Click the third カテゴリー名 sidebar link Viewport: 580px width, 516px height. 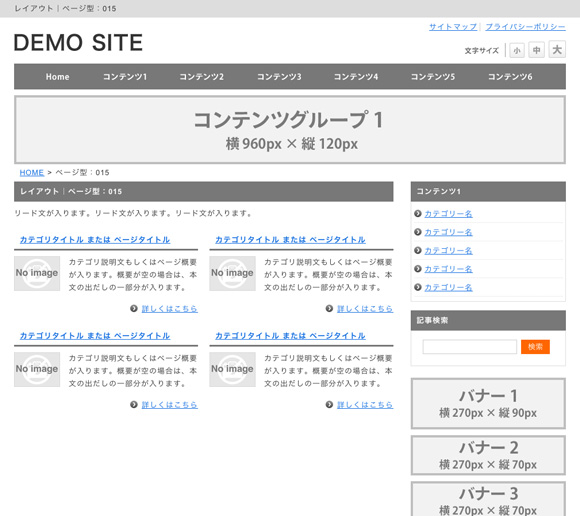click(x=448, y=251)
